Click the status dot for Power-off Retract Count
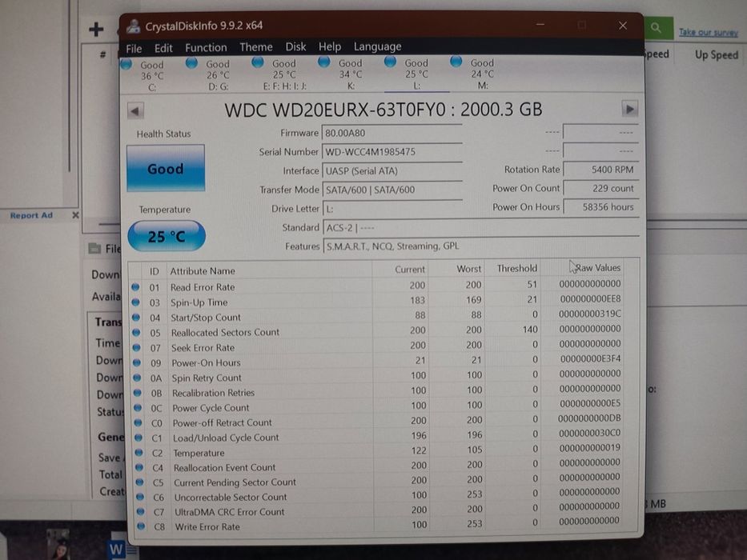747x560 pixels. tap(139, 423)
